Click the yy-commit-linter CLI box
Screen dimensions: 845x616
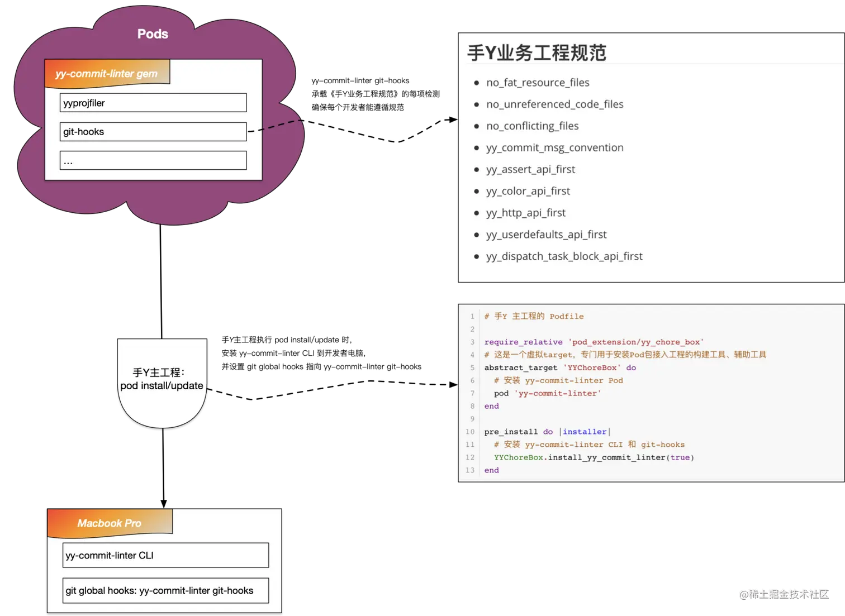point(165,555)
